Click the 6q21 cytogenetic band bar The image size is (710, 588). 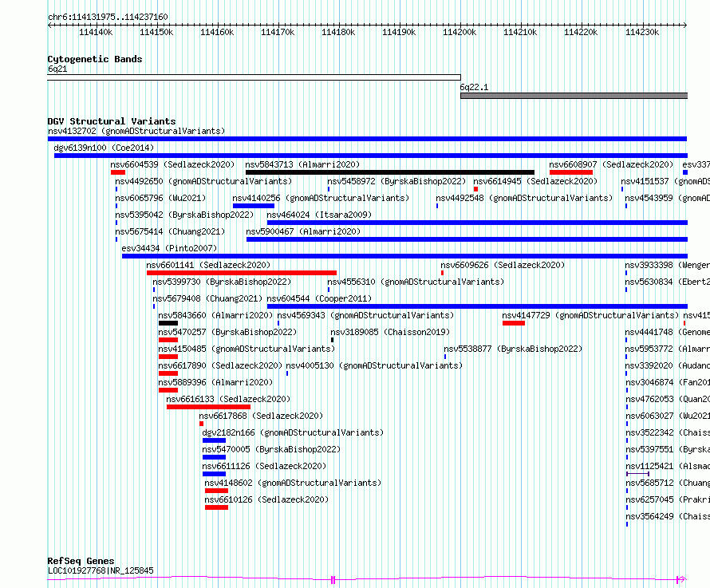[254, 77]
